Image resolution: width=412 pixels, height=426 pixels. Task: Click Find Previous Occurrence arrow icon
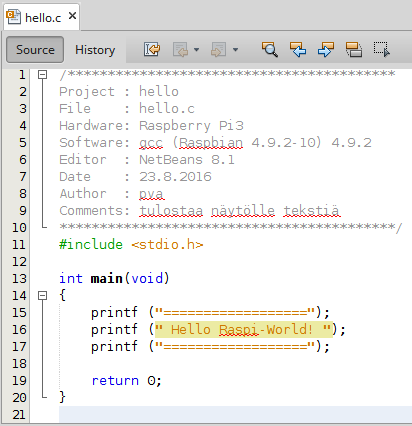[x=298, y=50]
